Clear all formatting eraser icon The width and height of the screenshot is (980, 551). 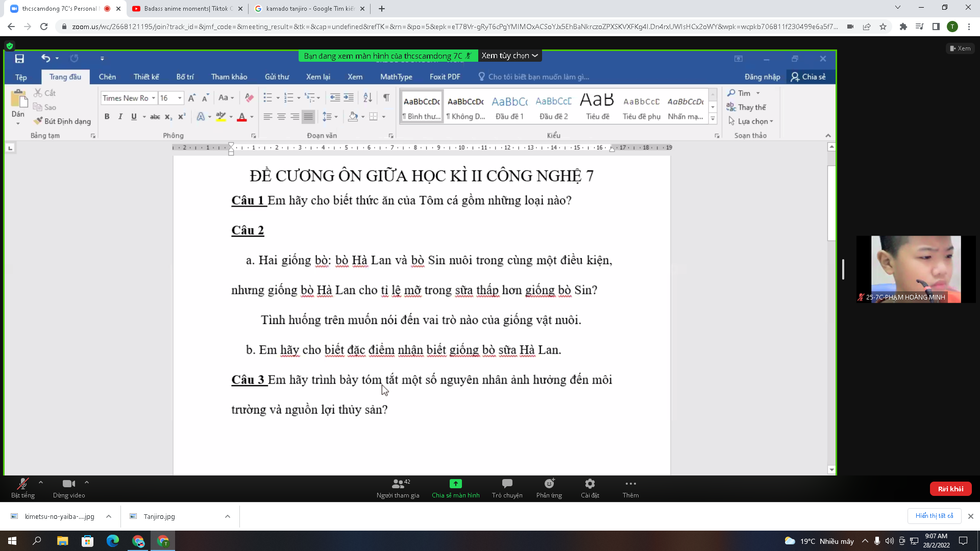[249, 98]
